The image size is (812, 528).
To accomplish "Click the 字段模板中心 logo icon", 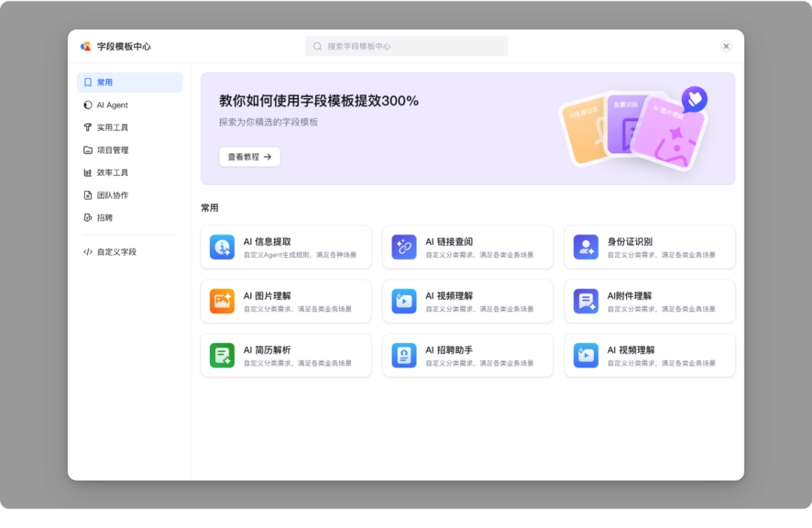I will [x=86, y=47].
